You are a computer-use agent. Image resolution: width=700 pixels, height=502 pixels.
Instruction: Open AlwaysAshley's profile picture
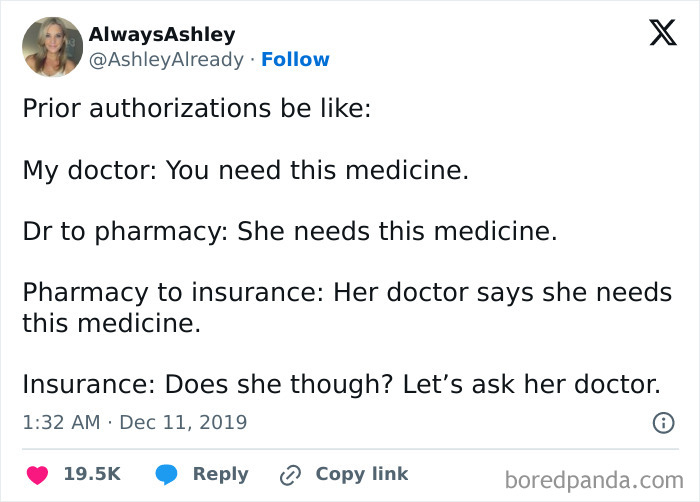point(52,46)
